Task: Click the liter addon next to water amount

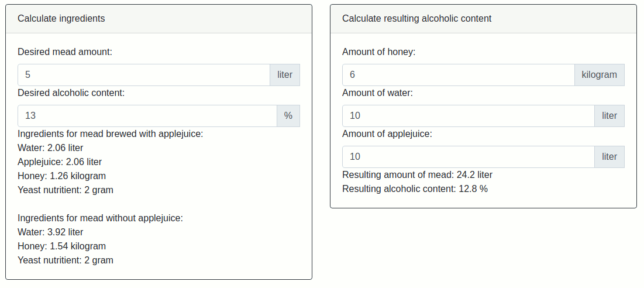Action: pyautogui.click(x=609, y=116)
